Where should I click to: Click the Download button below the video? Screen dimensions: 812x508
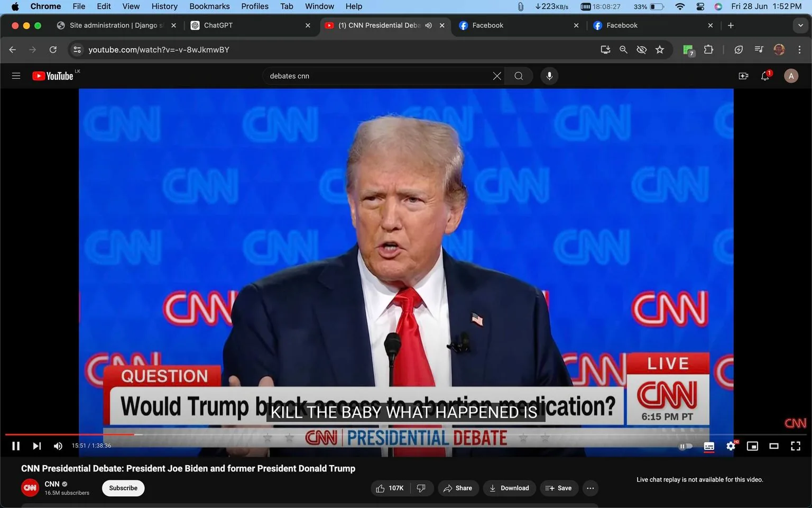click(509, 488)
